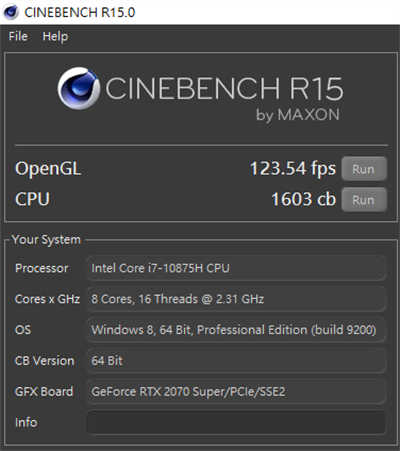Click the 123.54 fps OpenGL score
This screenshot has height=451, width=400.
[x=293, y=168]
